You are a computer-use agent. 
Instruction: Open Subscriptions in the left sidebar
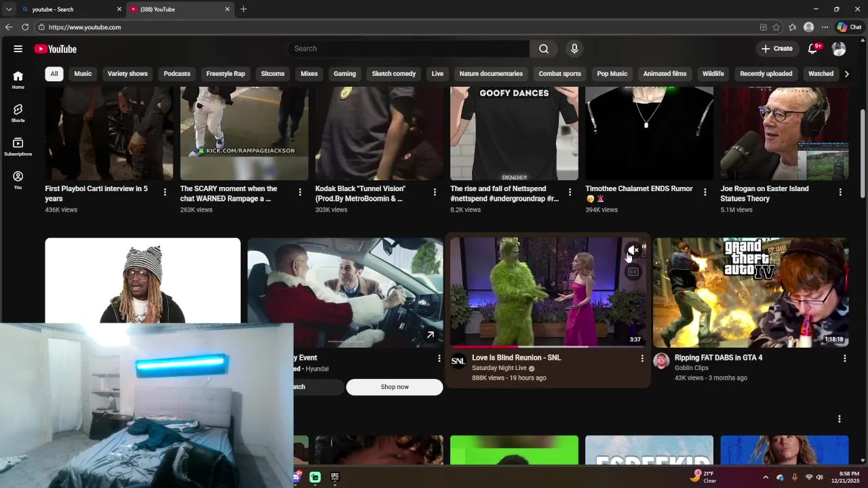coord(18,146)
